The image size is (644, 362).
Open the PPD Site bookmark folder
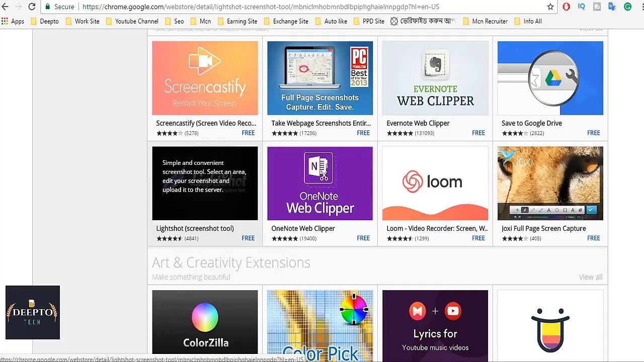pos(369,21)
